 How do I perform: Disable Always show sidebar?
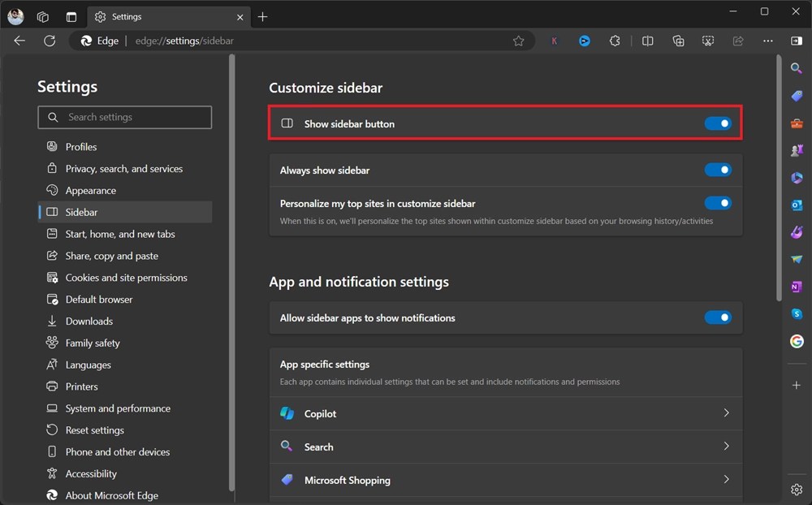tap(717, 170)
